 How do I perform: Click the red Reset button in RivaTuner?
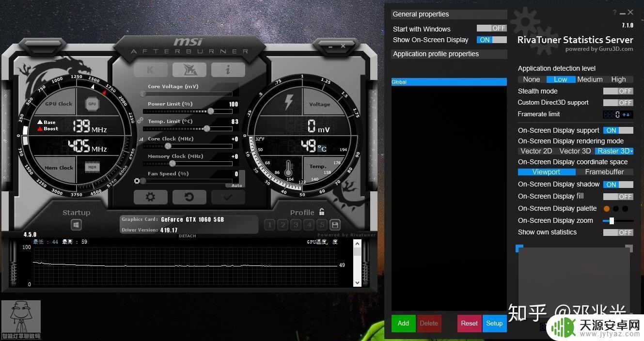470,324
